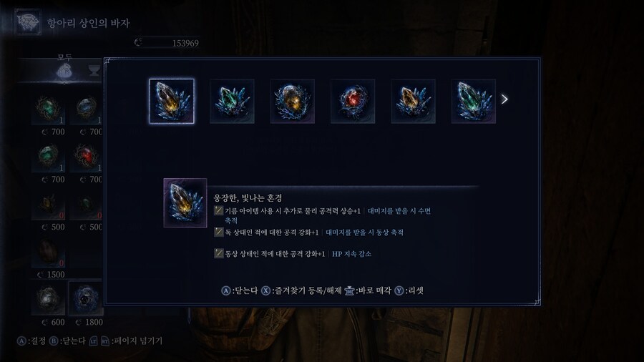Select the red shop relic priced 700
This screenshot has height=362, width=644.
pos(86,157)
